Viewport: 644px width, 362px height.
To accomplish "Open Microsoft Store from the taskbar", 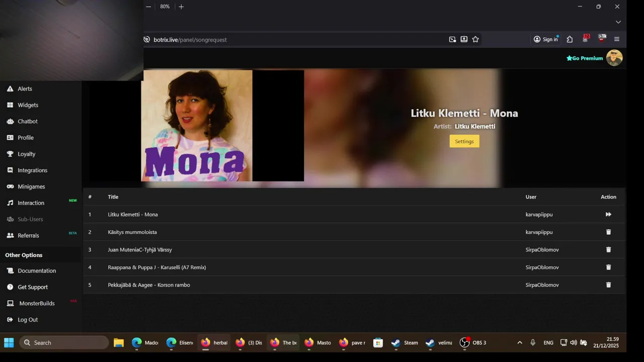I will (378, 342).
